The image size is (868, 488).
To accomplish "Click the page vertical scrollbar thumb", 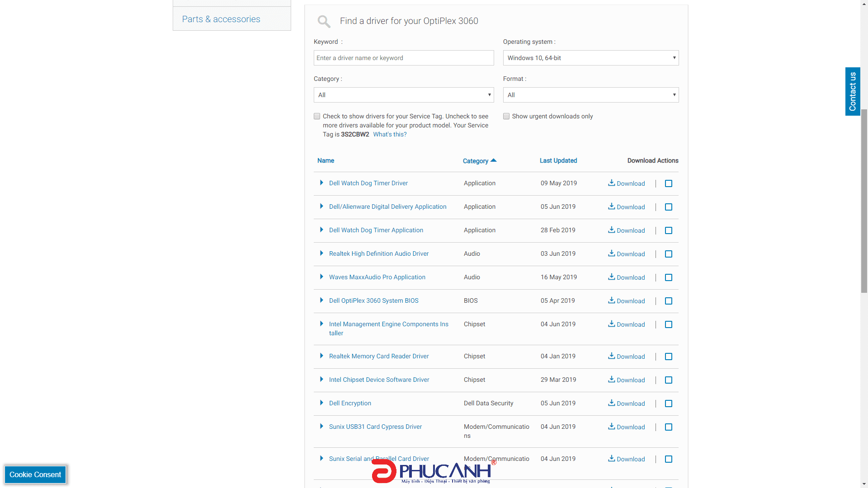I will point(864,201).
